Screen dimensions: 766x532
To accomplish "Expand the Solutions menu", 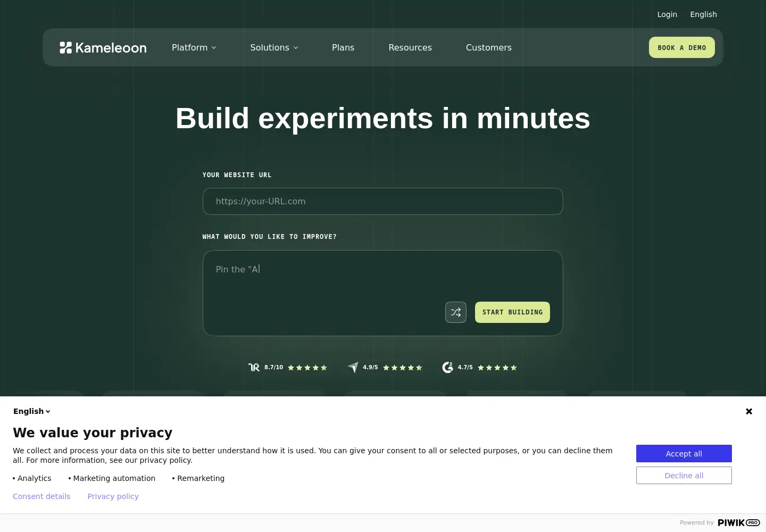I will (x=274, y=47).
